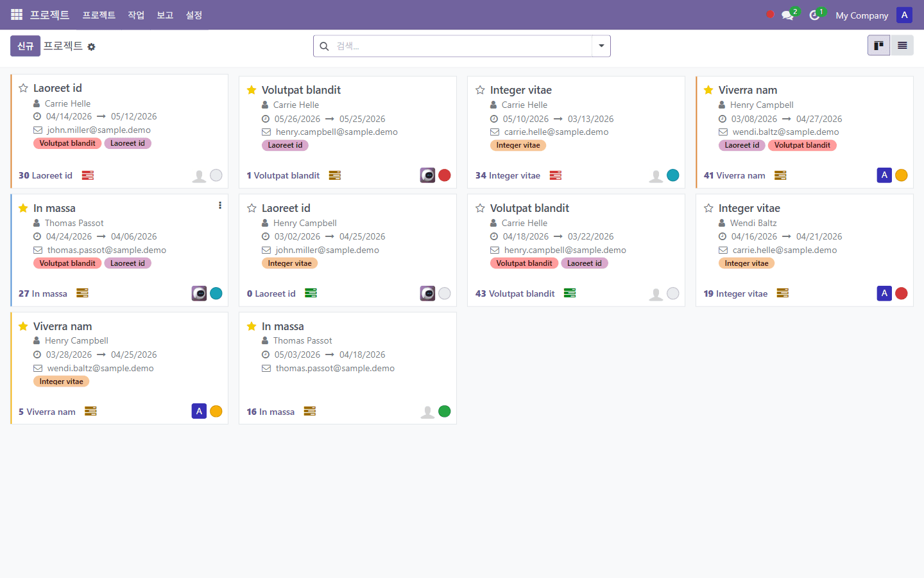Expand the search options dropdown arrow

coord(601,46)
